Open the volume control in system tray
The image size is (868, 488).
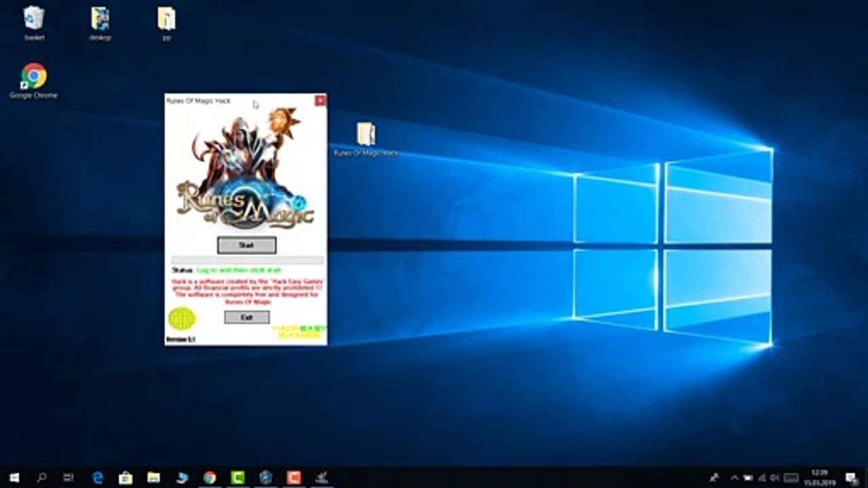[x=774, y=478]
